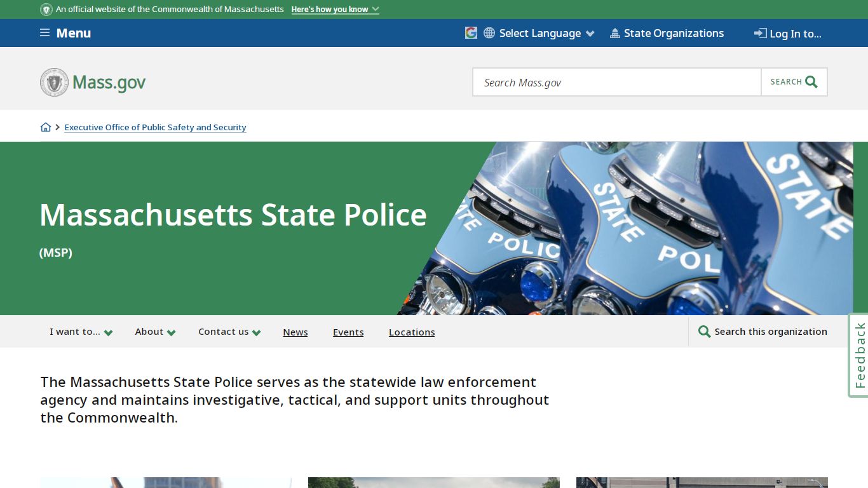Click the globe language icon
Screen dimensions: 868x488
point(489,33)
